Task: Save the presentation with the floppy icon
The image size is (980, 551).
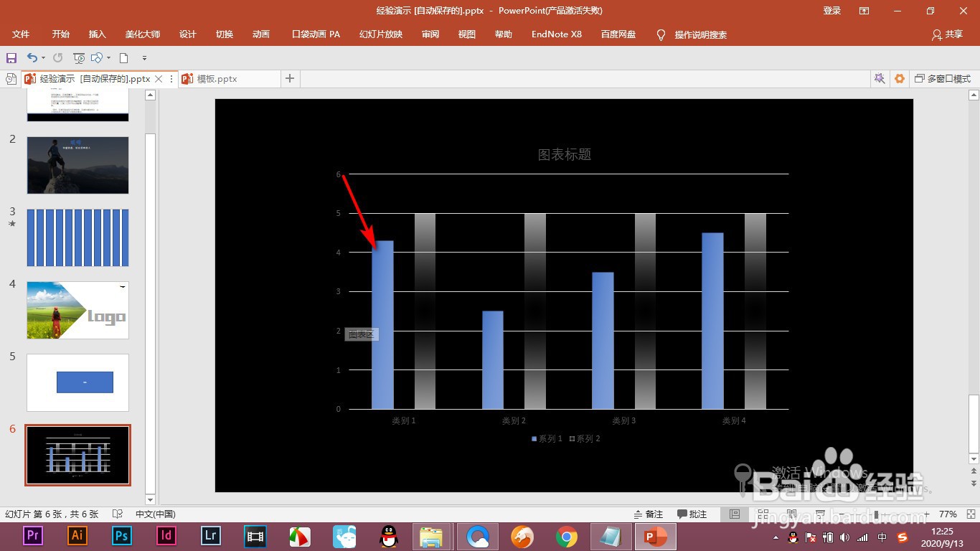Action: 11,58
